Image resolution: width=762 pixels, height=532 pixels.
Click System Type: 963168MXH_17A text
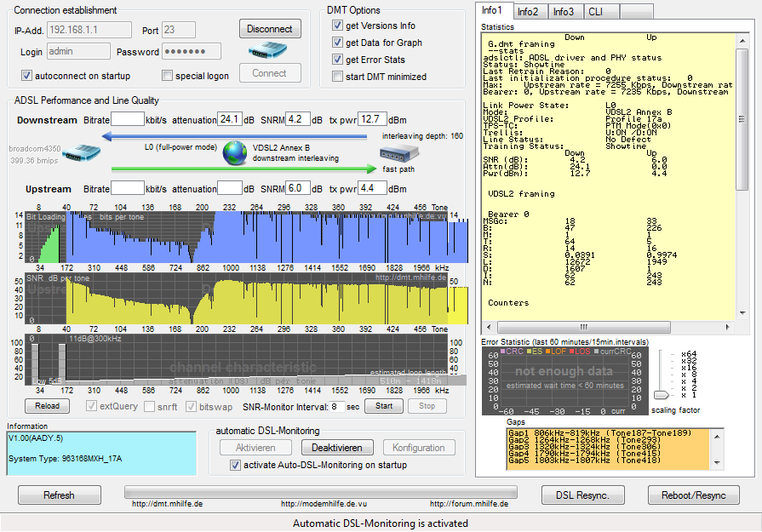(x=65, y=458)
